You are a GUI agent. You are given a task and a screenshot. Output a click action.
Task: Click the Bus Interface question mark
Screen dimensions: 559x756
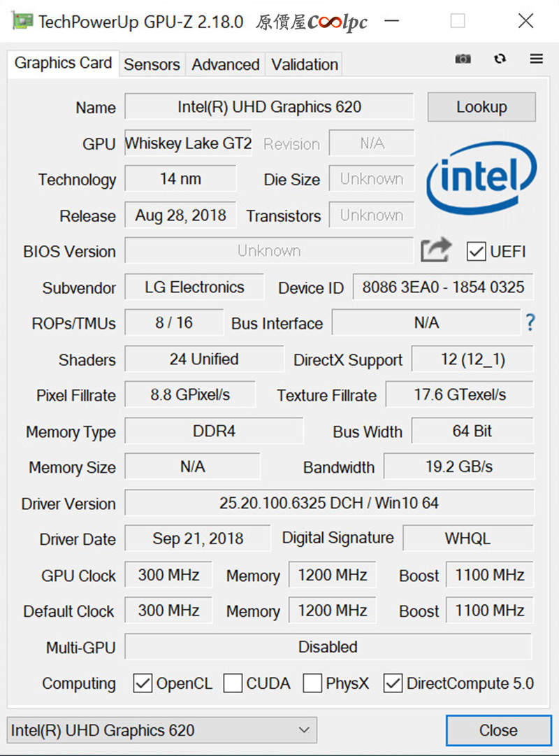click(x=530, y=322)
